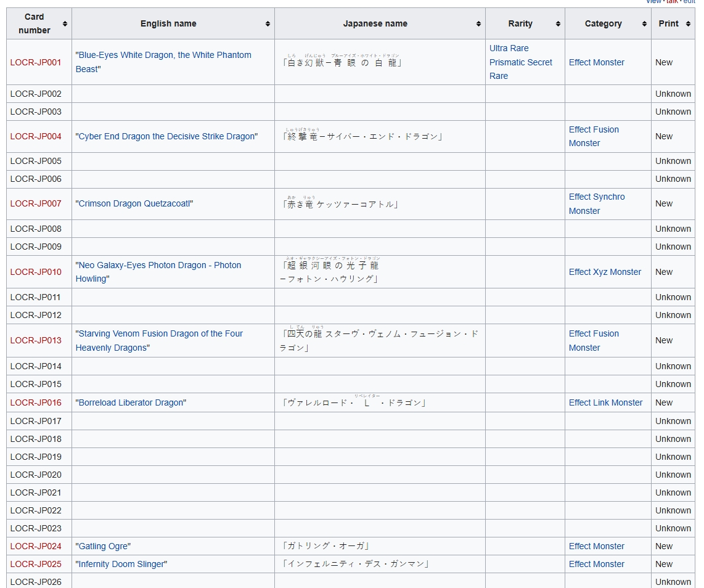Select the LOCR-JP002 cell text
Image resolution: width=704 pixels, height=588 pixels.
coord(36,94)
